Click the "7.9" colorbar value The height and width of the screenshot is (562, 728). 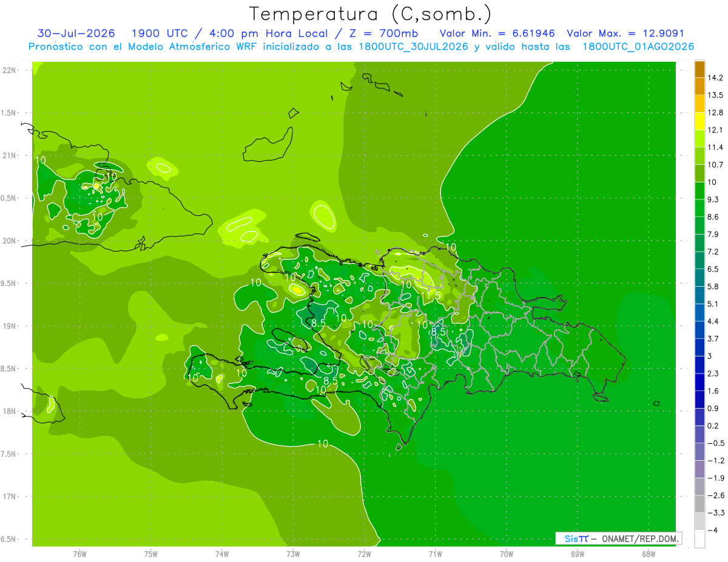[x=713, y=234]
